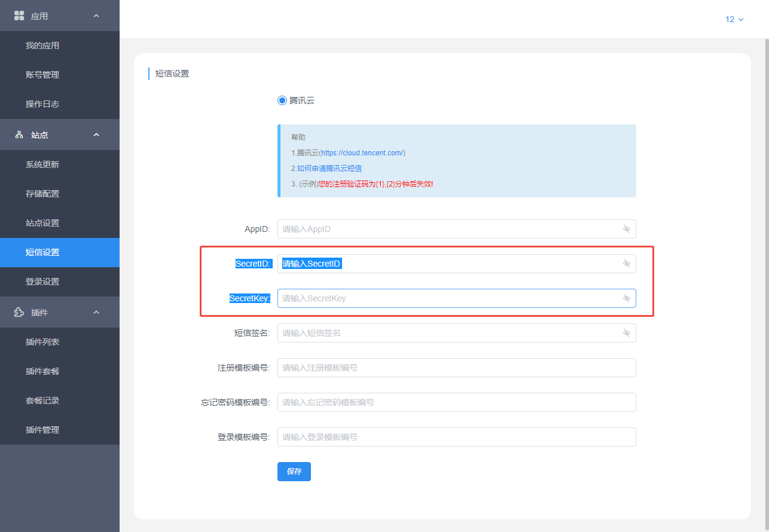The height and width of the screenshot is (532, 769).
Task: Open 我的应用 menu item
Action: tap(60, 45)
